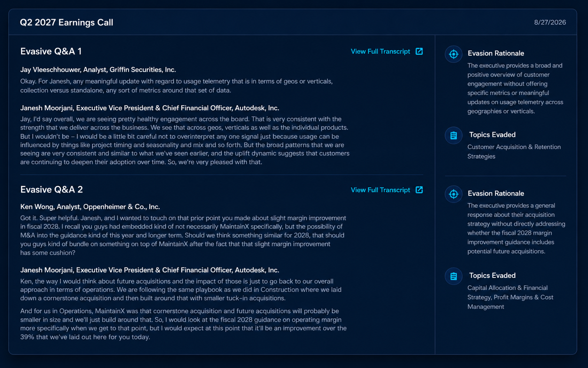The height and width of the screenshot is (368, 588).
Task: Click Topics Evaded heading above Customer Acquisition
Action: pos(492,135)
